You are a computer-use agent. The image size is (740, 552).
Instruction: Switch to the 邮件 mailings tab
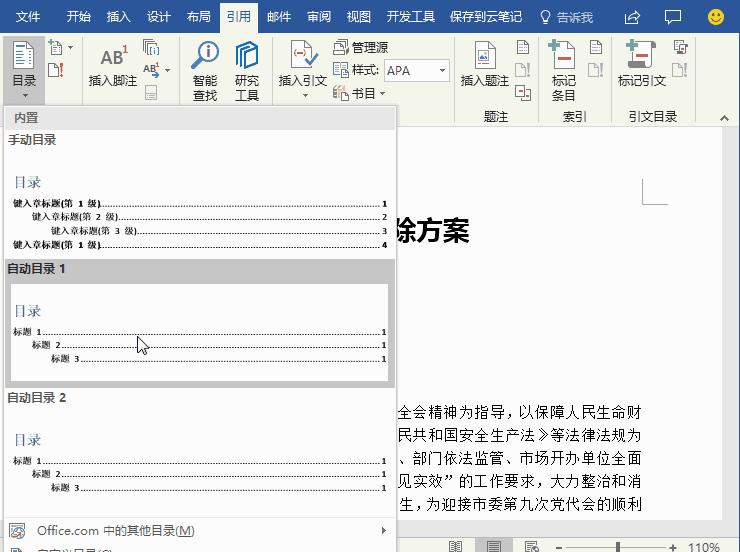coord(279,17)
